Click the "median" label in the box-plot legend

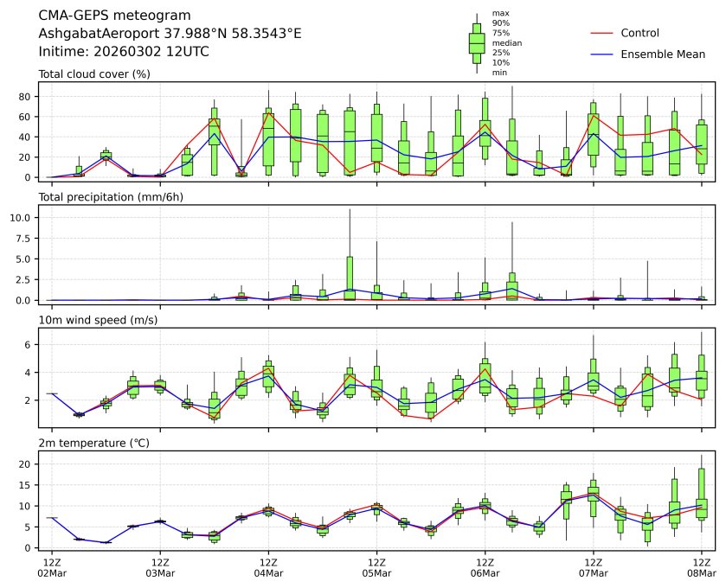click(506, 42)
